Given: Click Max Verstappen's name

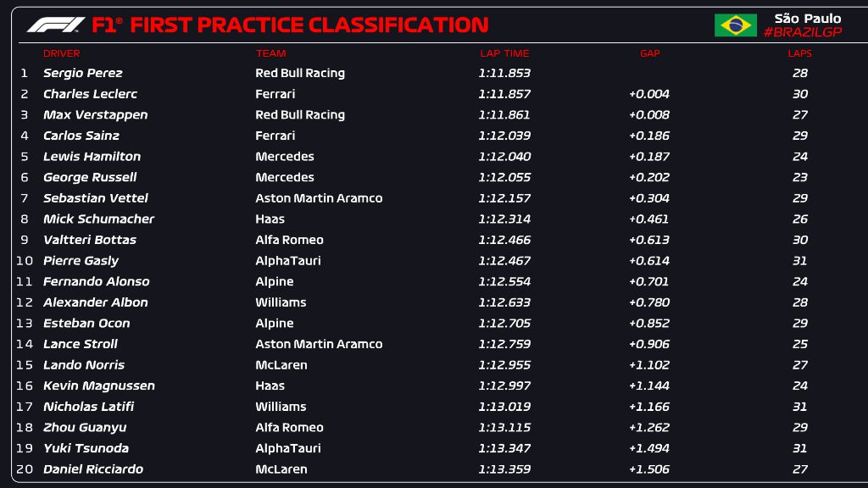Looking at the screenshot, I should click(96, 114).
